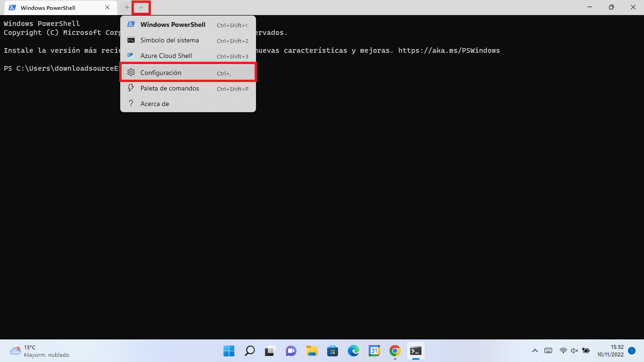Click the touch keyboard tray icon
The width and height of the screenshot is (644, 362).
[548, 351]
